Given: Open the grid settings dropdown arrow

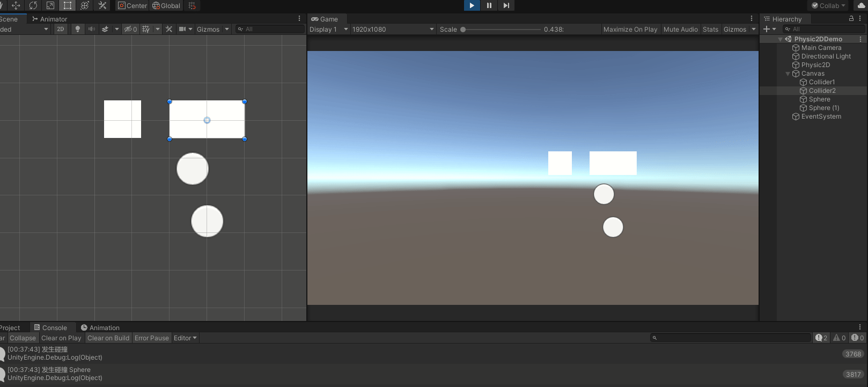Looking at the screenshot, I should coord(158,29).
